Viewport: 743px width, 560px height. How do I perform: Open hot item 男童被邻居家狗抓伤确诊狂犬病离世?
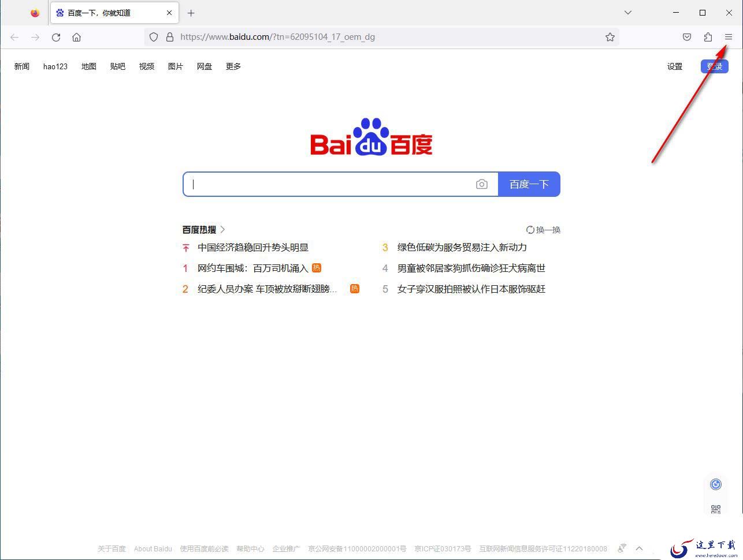(471, 268)
